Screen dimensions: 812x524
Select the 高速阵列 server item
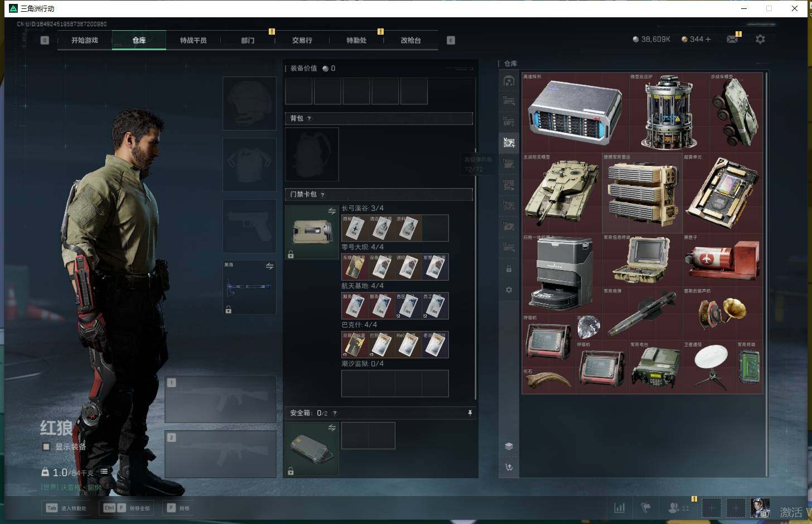click(576, 112)
